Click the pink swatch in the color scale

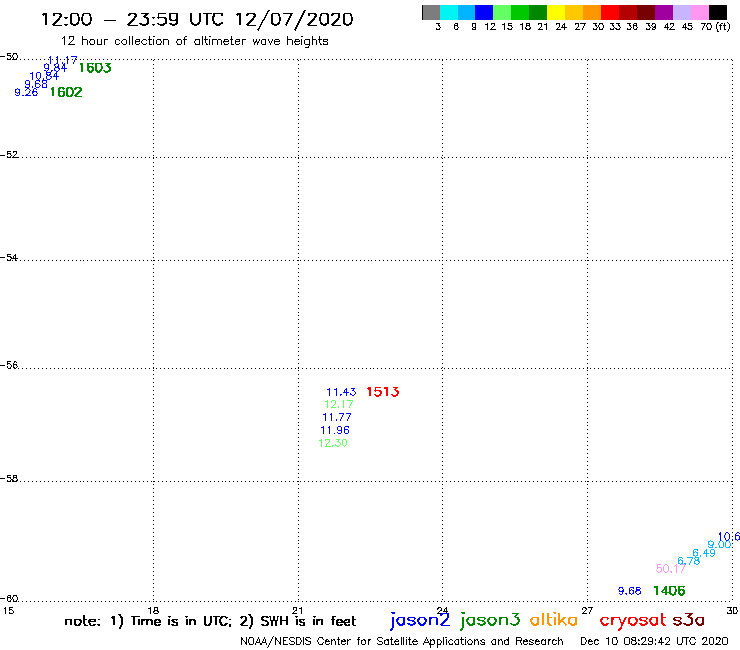click(700, 12)
